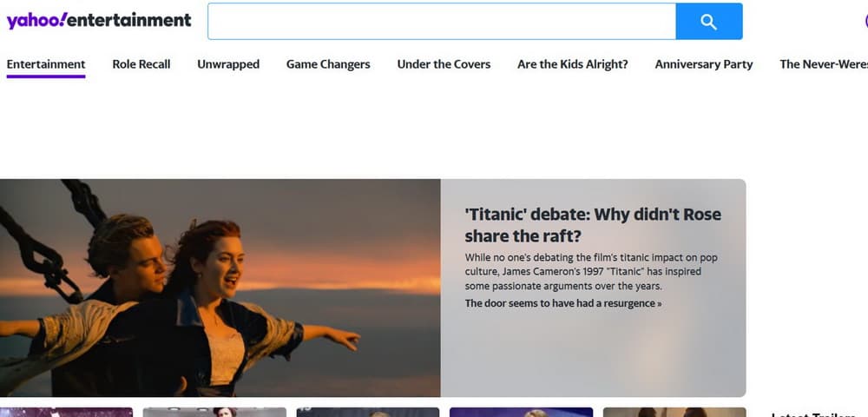Open the fourth story thumbnail below the hero
The image size is (868, 417).
click(x=521, y=412)
